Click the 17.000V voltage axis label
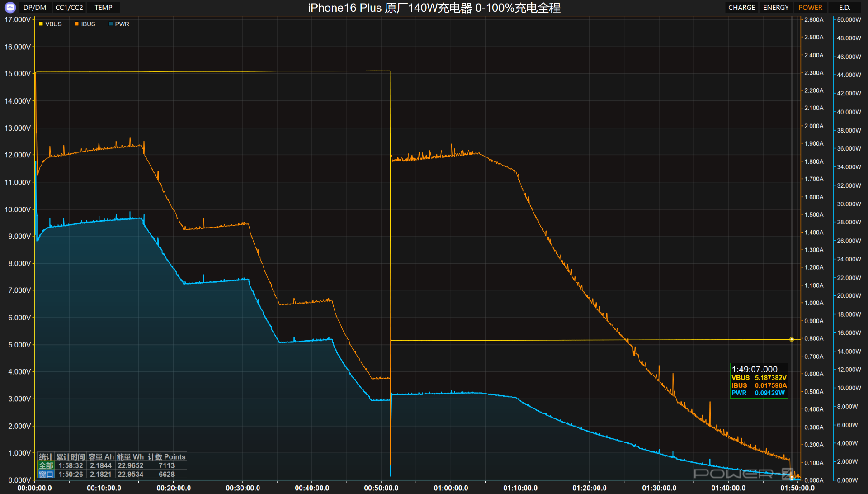This screenshot has height=494, width=868. (18, 20)
